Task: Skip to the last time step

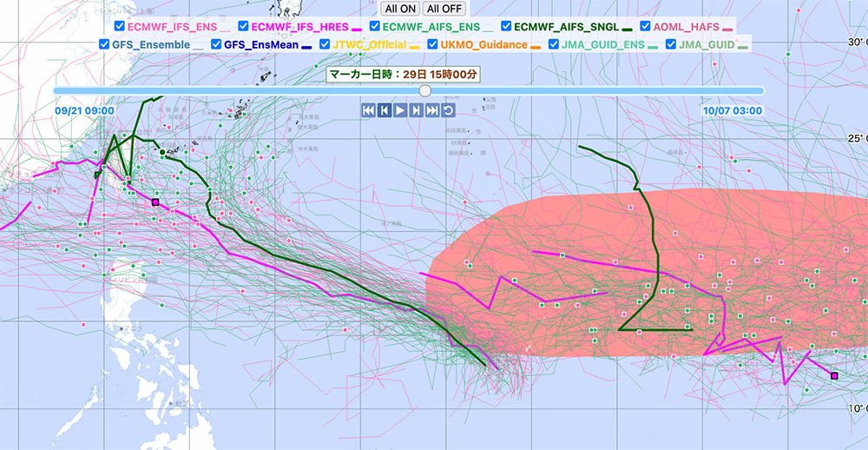Action: (432, 110)
